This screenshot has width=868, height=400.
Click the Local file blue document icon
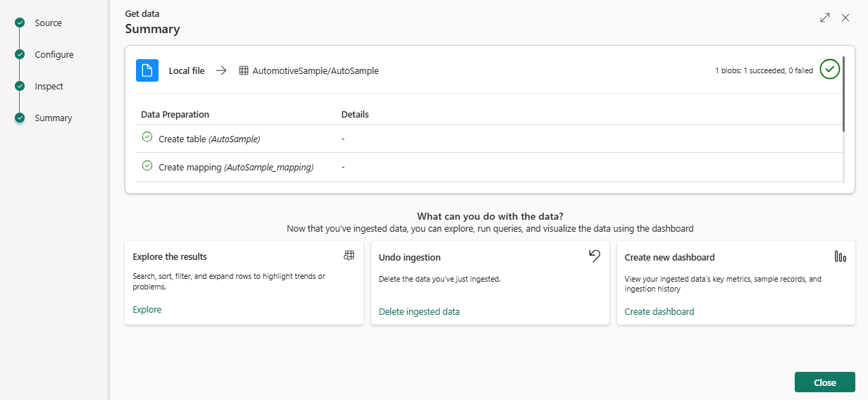coord(147,70)
